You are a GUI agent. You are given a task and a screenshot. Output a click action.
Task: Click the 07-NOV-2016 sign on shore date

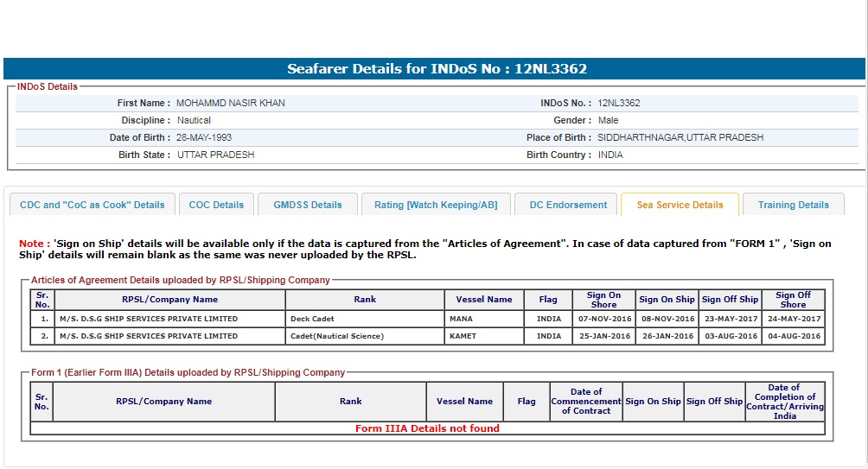tap(603, 319)
